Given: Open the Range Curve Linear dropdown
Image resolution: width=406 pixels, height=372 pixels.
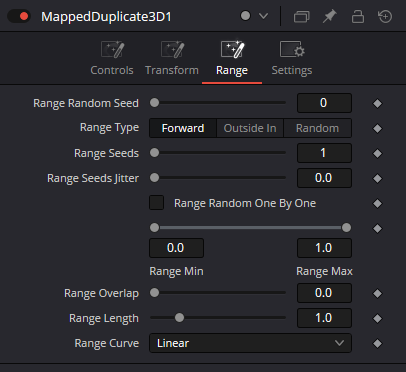Looking at the screenshot, I should [x=250, y=343].
